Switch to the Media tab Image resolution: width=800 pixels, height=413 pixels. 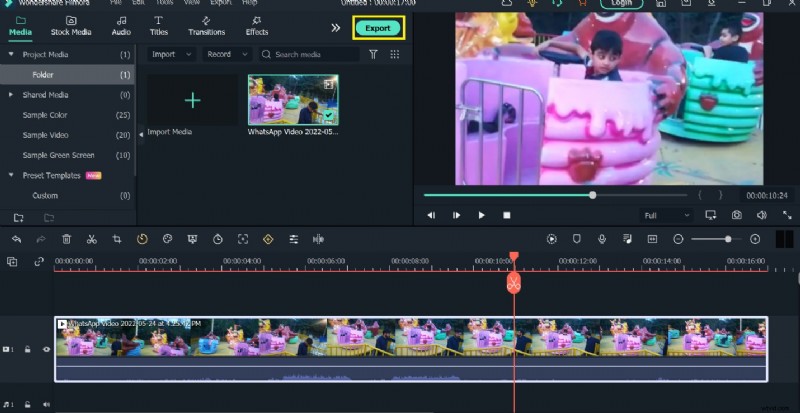click(20, 26)
